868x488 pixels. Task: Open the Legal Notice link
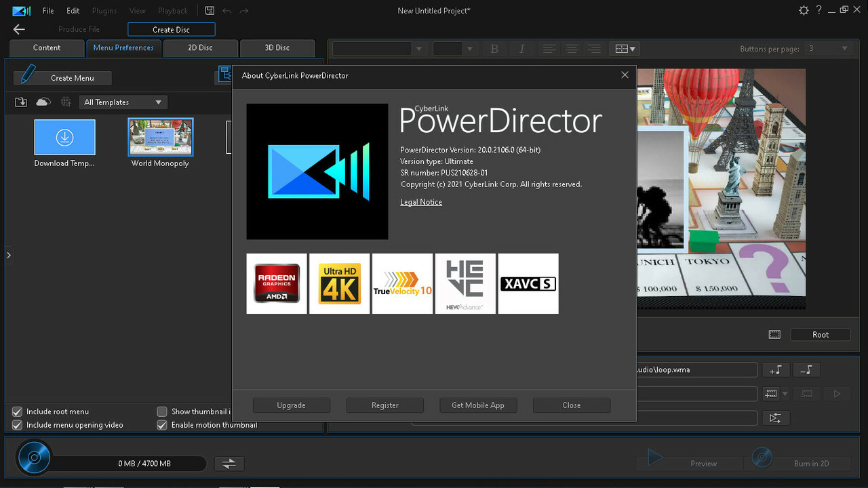(421, 202)
